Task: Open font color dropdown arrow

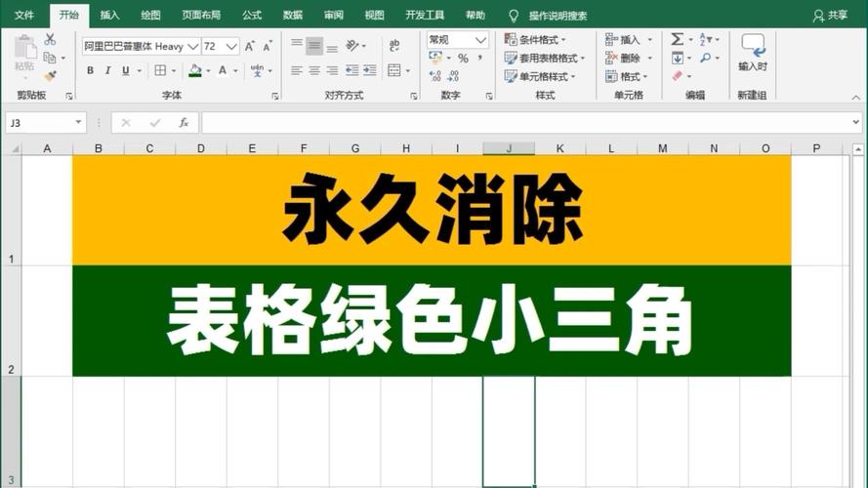Action: pyautogui.click(x=236, y=71)
